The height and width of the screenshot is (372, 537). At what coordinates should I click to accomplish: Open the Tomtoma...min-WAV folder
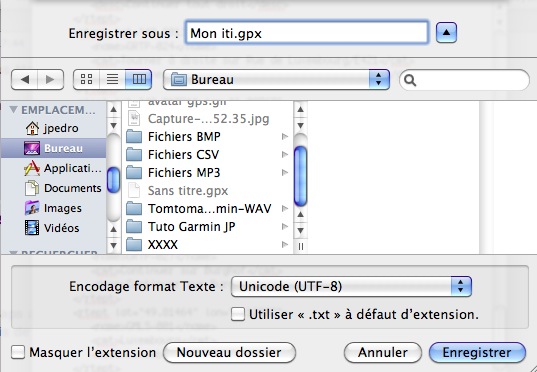[207, 209]
